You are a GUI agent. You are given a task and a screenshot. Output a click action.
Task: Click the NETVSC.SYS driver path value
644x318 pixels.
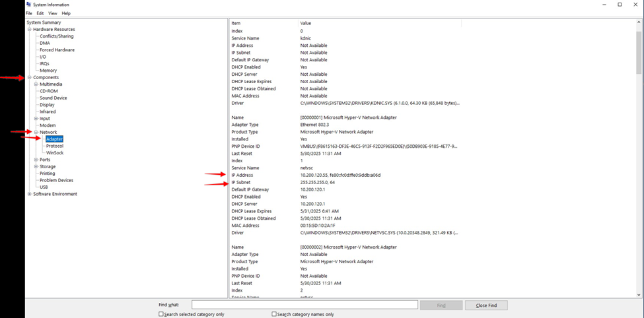tap(379, 233)
